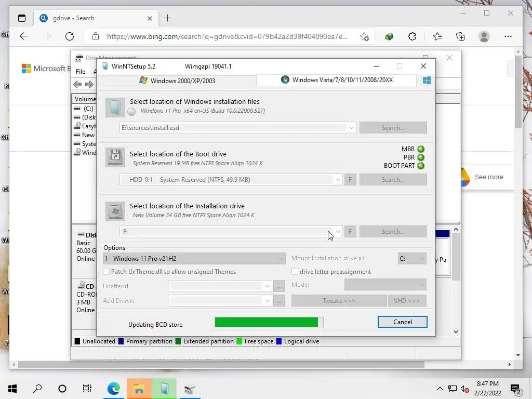
Task: Click the F button beside Boot drive dropdown
Action: [x=350, y=179]
